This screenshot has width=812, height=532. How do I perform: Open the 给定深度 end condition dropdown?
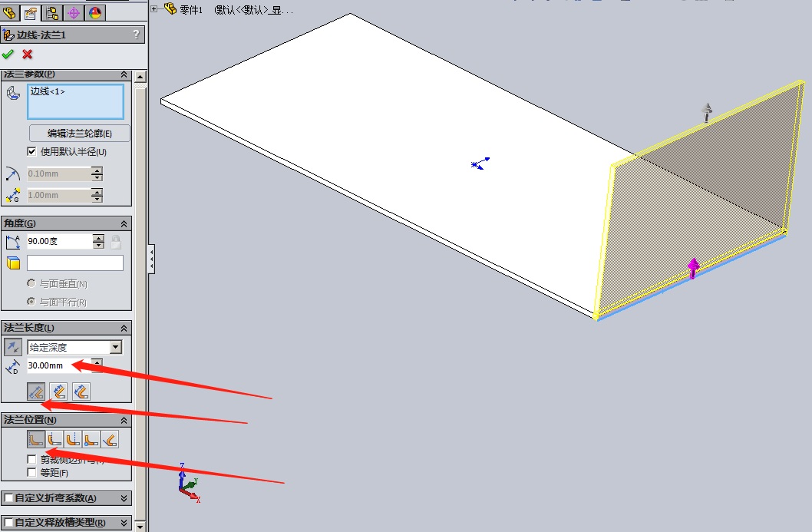click(x=116, y=347)
